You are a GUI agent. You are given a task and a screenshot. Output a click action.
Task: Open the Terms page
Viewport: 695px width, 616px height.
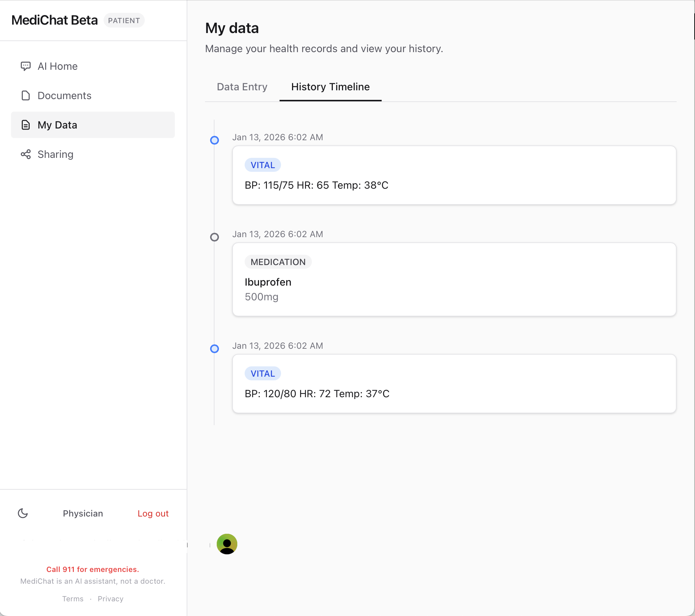pos(73,598)
